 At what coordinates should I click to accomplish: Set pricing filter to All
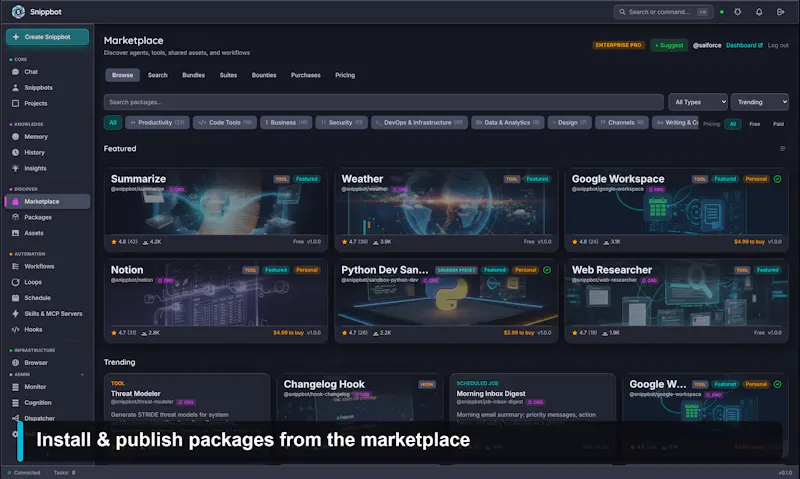point(733,124)
